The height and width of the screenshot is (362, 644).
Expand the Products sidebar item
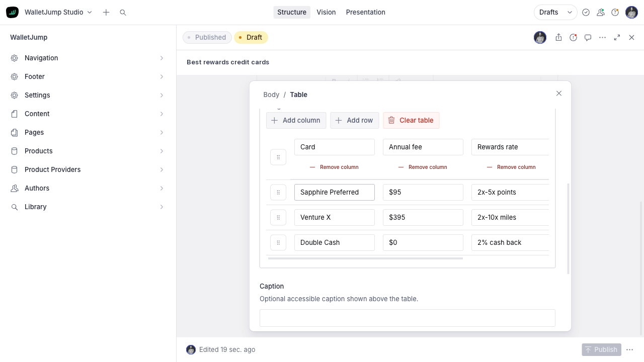(x=88, y=151)
